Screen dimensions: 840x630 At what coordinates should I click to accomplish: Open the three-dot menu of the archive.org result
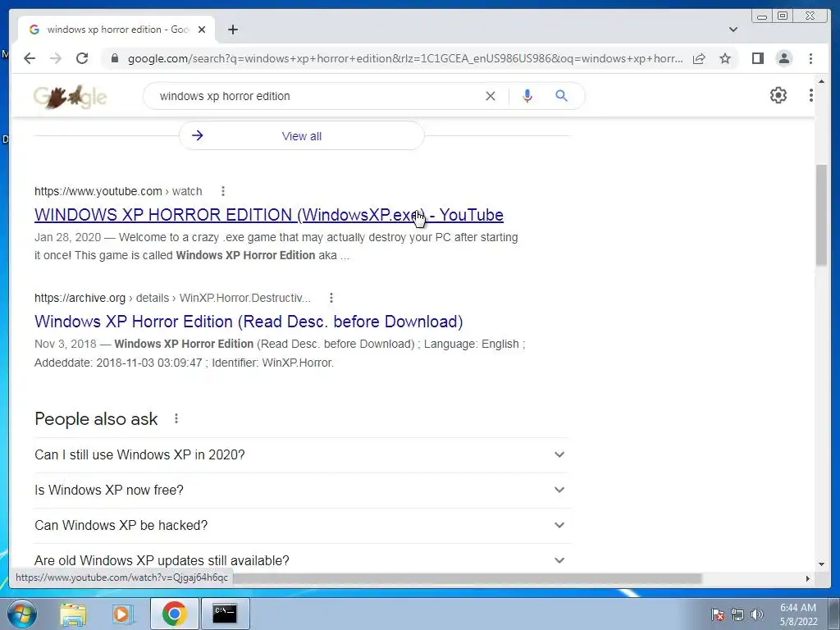pos(331,298)
